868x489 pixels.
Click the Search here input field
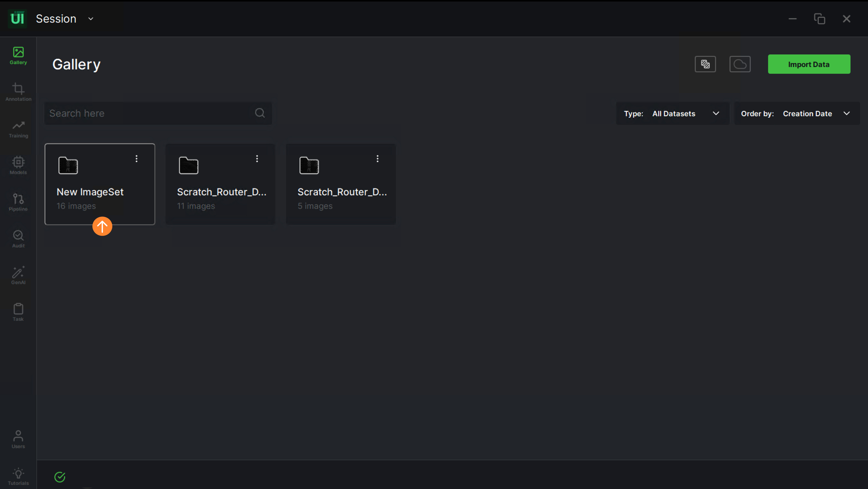click(150, 113)
